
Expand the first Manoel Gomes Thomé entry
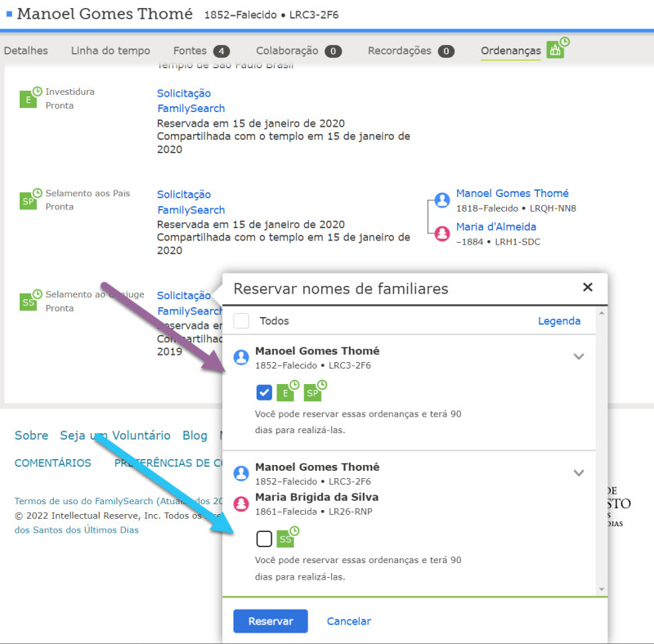[579, 356]
